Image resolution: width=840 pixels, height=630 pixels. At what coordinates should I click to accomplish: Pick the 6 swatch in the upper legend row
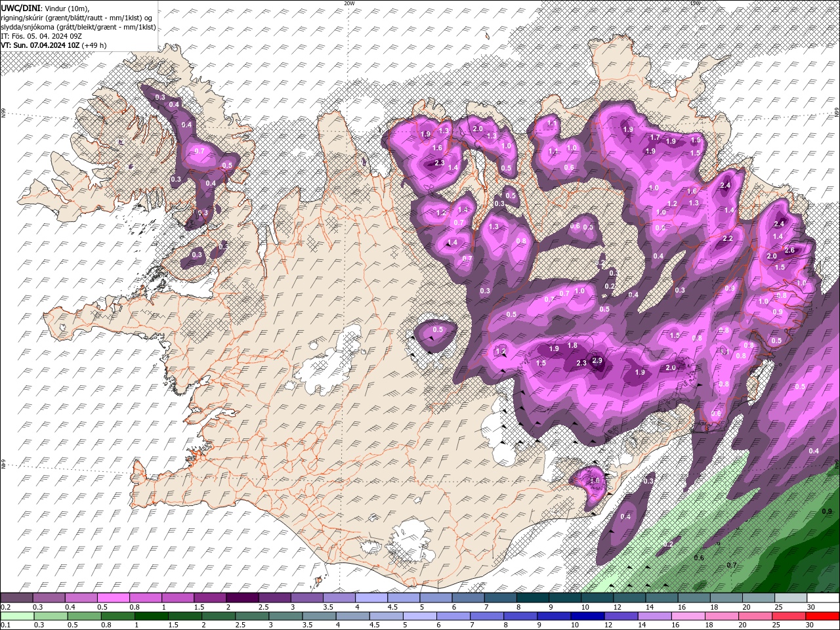pyautogui.click(x=468, y=598)
